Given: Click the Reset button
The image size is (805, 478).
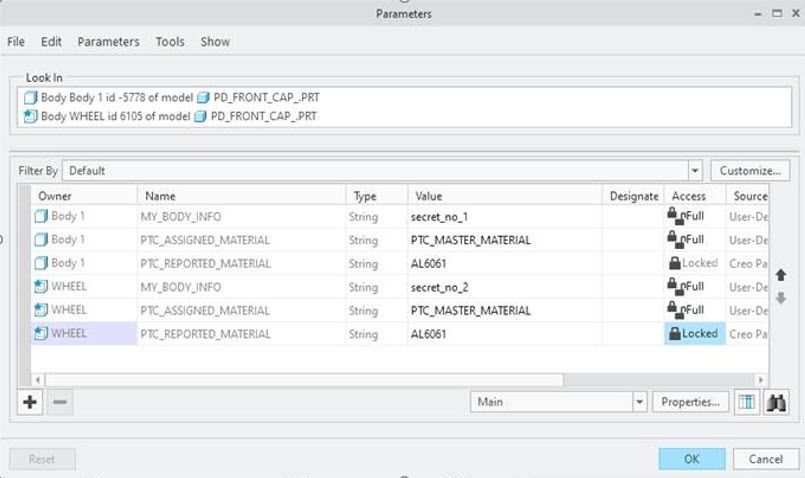Looking at the screenshot, I should pyautogui.click(x=42, y=459).
